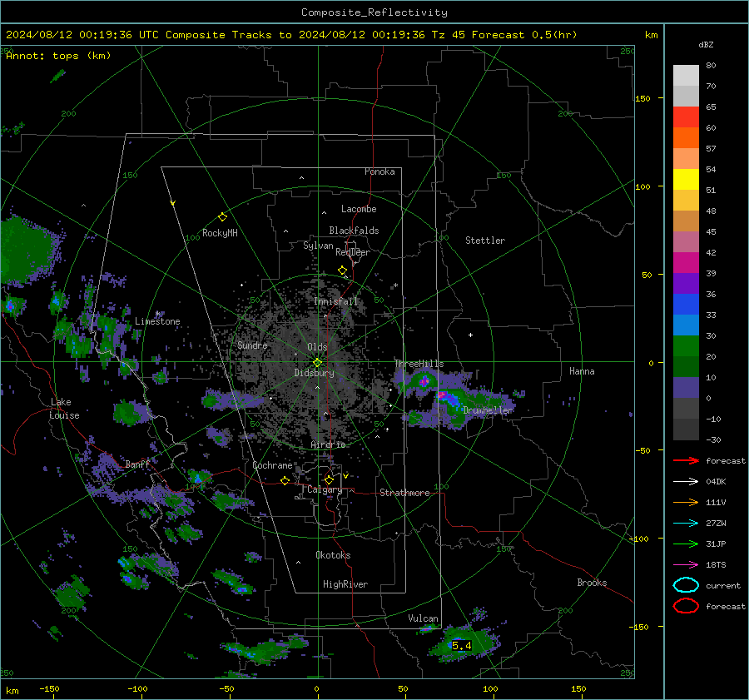Click the RockyMH label
Image resolution: width=749 pixels, height=700 pixels.
coord(220,233)
